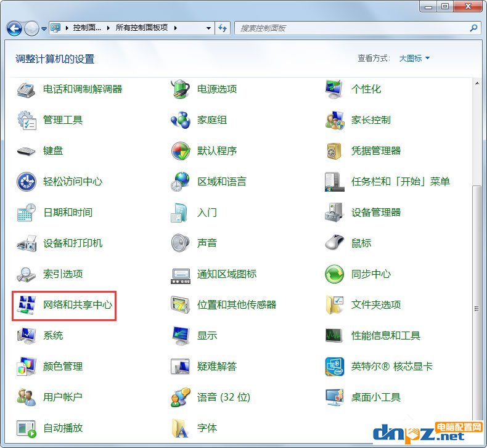
Task: Open the 大图标 view mode dropdown
Action: 414,58
